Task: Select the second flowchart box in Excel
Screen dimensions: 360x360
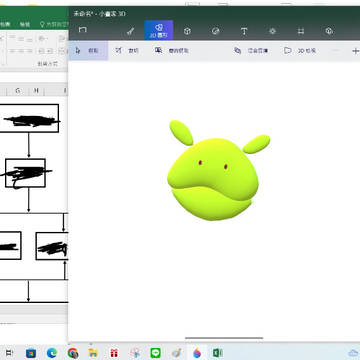Action: click(x=25, y=173)
